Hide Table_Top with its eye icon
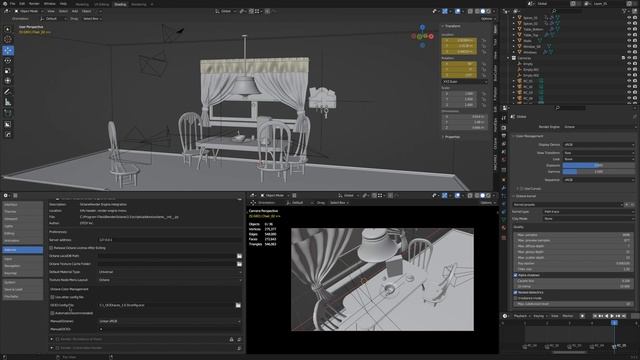 pos(629,35)
